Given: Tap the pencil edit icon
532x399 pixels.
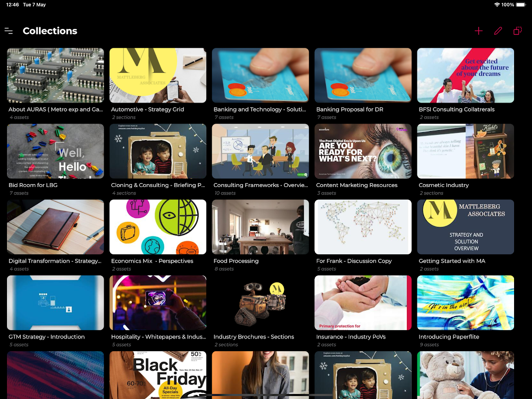Looking at the screenshot, I should (498, 31).
